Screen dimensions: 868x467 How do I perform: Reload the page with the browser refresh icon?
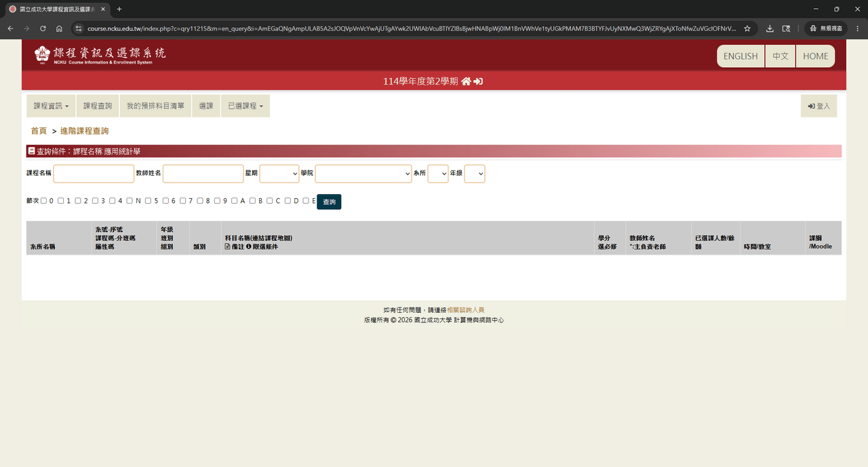pos(43,29)
